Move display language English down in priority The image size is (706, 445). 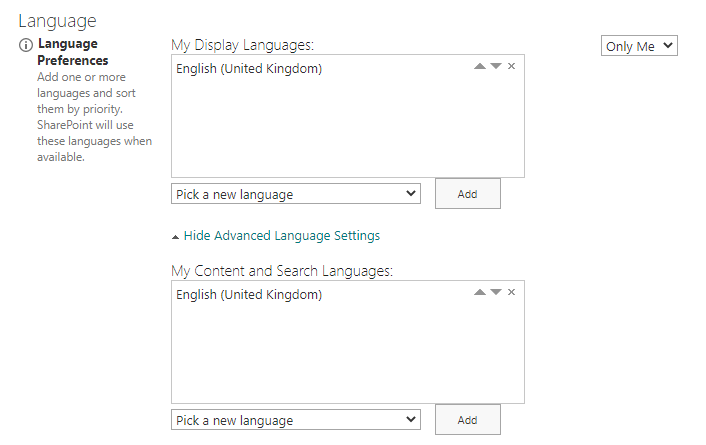[496, 67]
